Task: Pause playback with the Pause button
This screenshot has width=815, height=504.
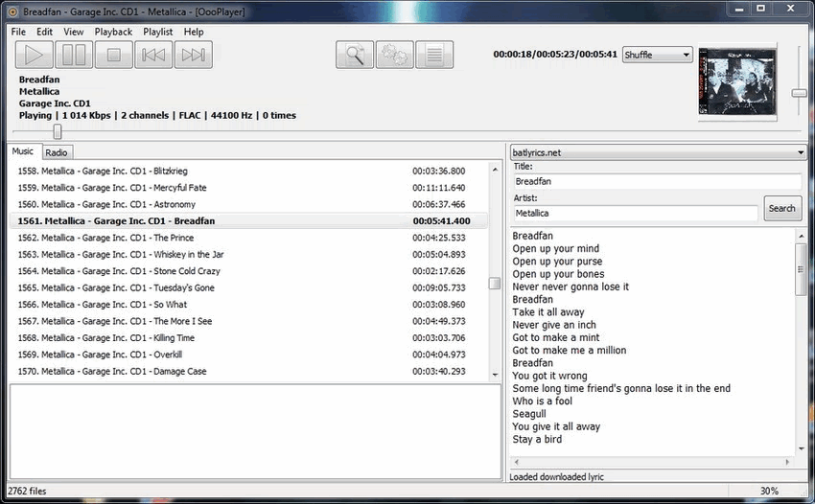Action: coord(74,55)
